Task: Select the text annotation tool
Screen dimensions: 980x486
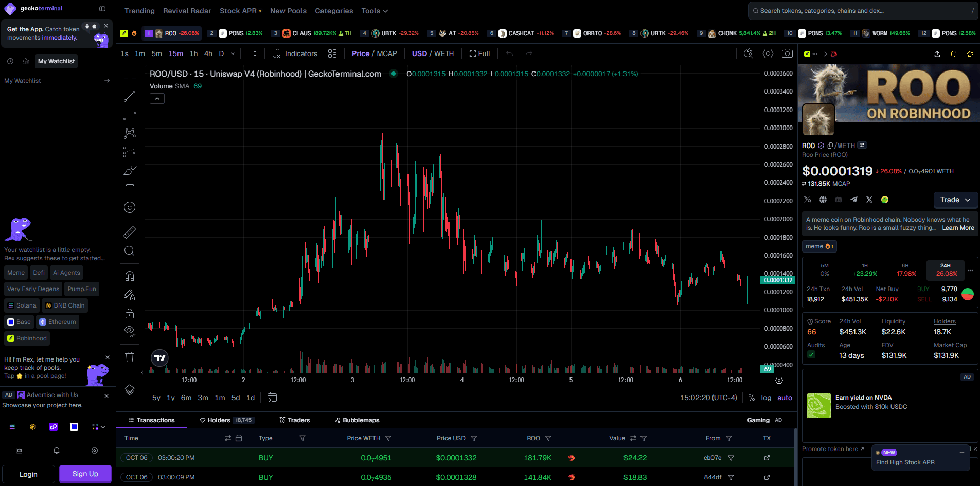Action: point(130,189)
